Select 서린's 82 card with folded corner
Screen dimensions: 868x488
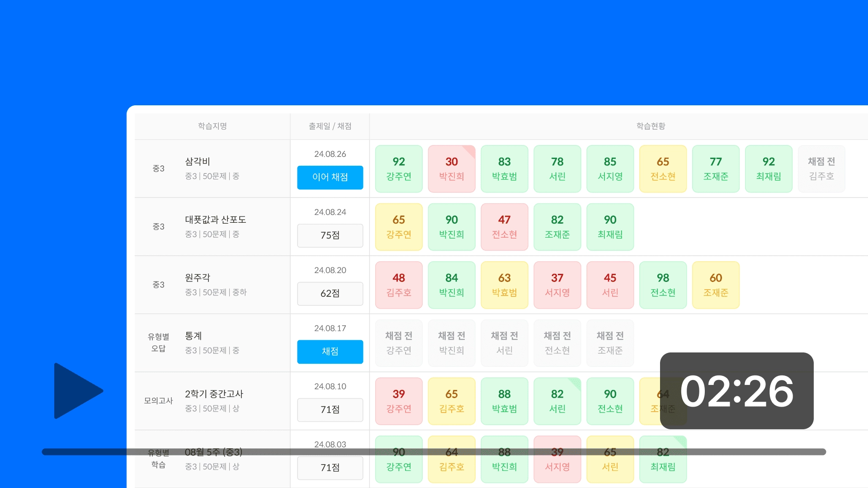(x=557, y=401)
